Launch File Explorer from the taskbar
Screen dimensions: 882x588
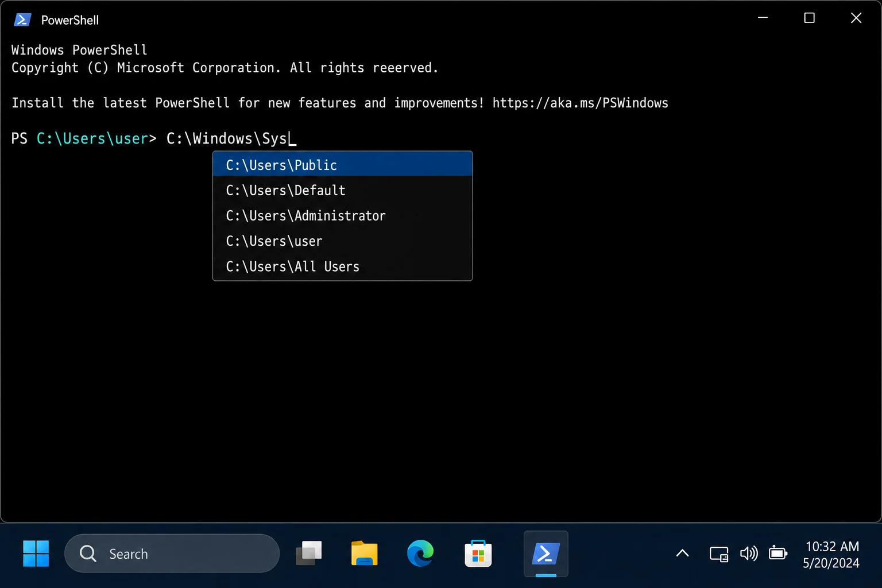[x=364, y=554]
